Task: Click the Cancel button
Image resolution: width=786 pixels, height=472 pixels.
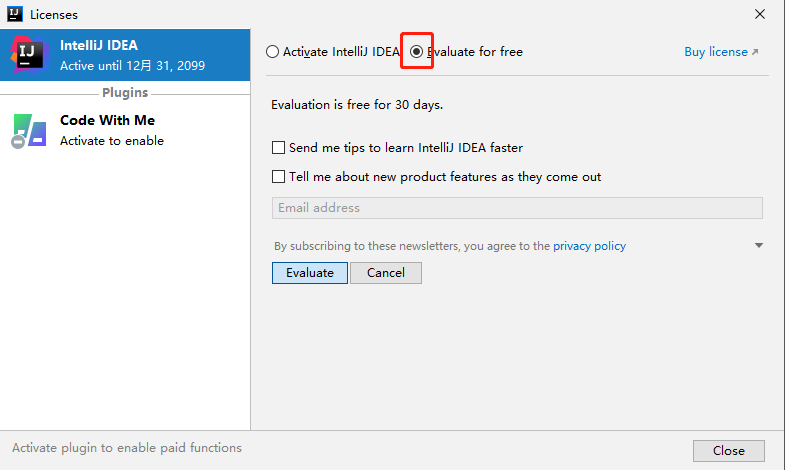Action: pyautogui.click(x=386, y=273)
